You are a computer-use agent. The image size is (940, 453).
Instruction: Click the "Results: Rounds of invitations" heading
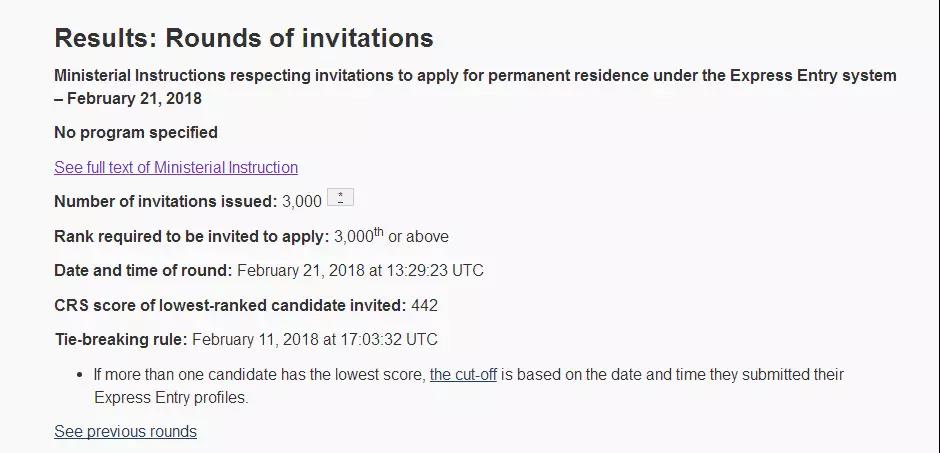[244, 39]
